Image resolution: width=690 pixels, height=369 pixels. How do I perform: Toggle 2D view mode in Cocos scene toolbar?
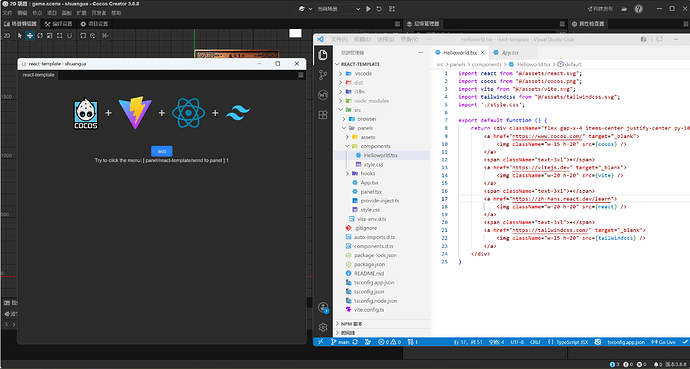pyautogui.click(x=7, y=36)
